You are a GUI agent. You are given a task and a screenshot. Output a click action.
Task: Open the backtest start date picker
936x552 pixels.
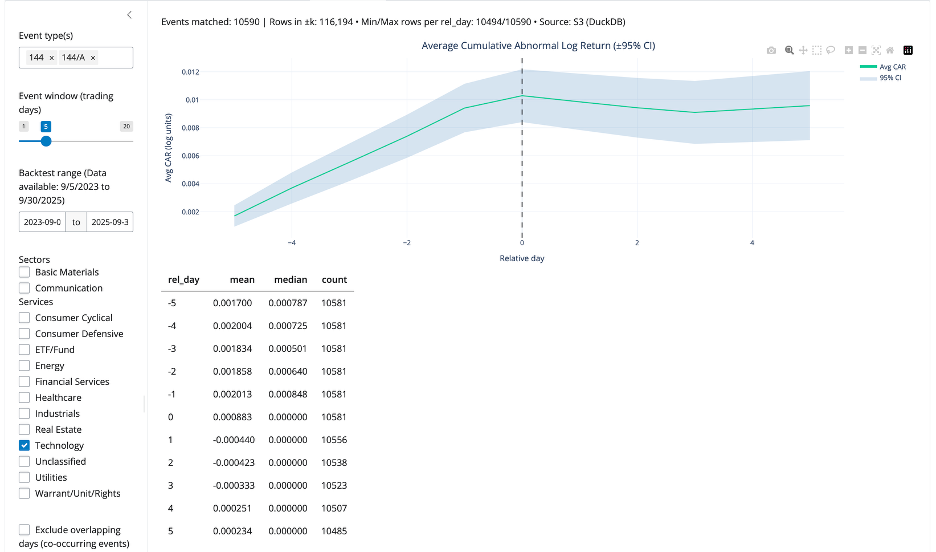point(42,222)
